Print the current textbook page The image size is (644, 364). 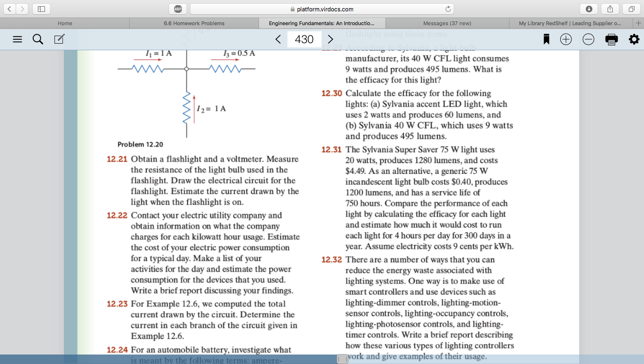(611, 39)
